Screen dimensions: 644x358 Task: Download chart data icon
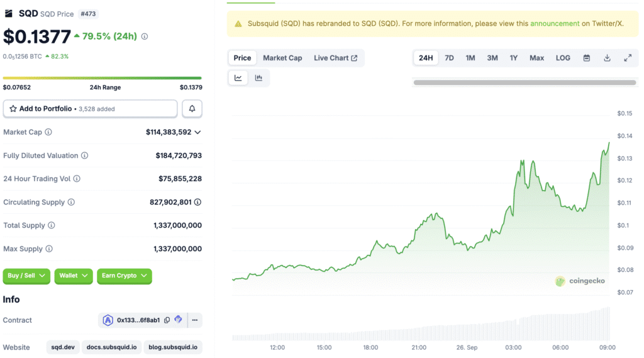(x=607, y=58)
